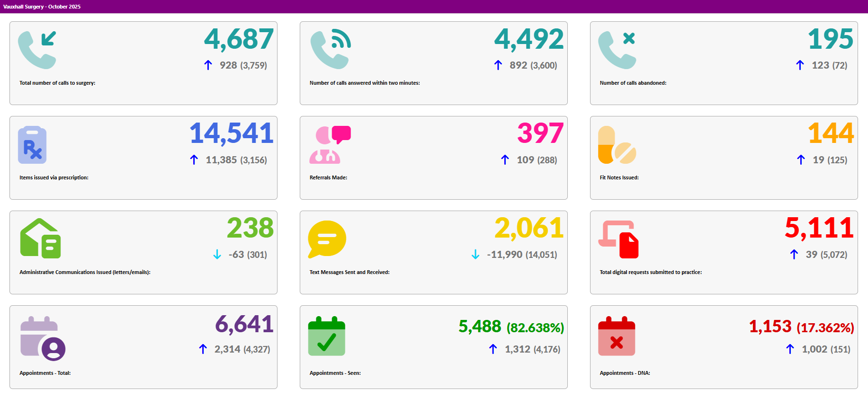868x398 pixels.
Task: Click the Total digital requests submitted label
Action: pyautogui.click(x=650, y=272)
